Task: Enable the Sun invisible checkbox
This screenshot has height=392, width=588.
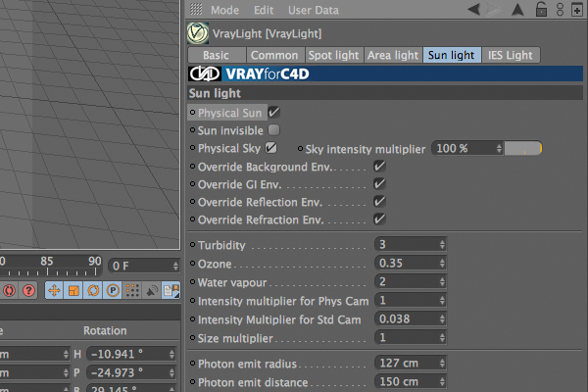Action: click(x=273, y=130)
